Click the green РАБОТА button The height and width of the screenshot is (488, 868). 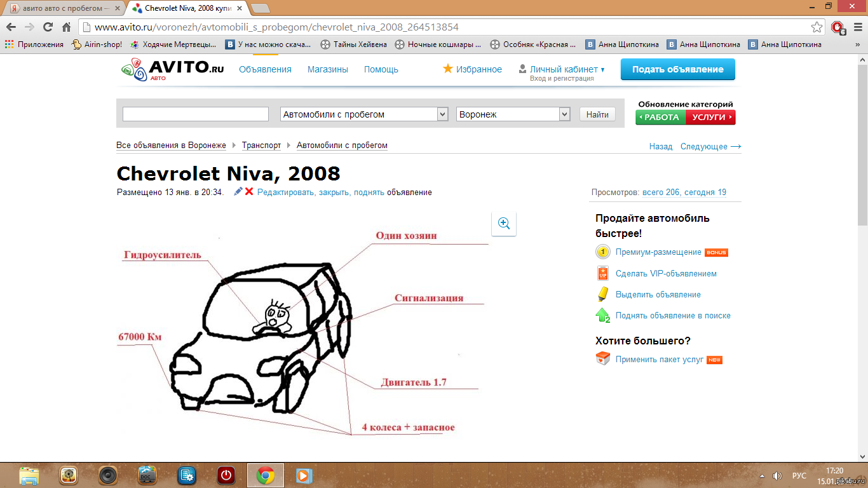click(661, 118)
